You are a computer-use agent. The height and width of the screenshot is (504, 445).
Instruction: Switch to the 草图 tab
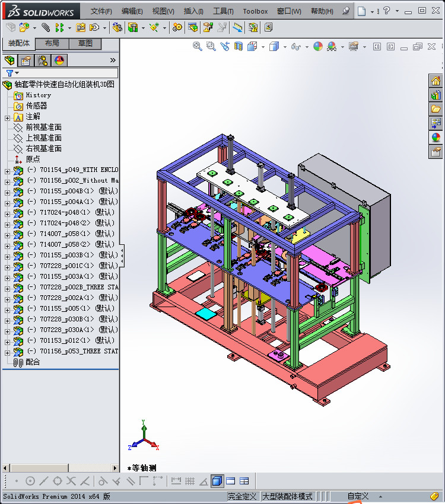pos(85,43)
